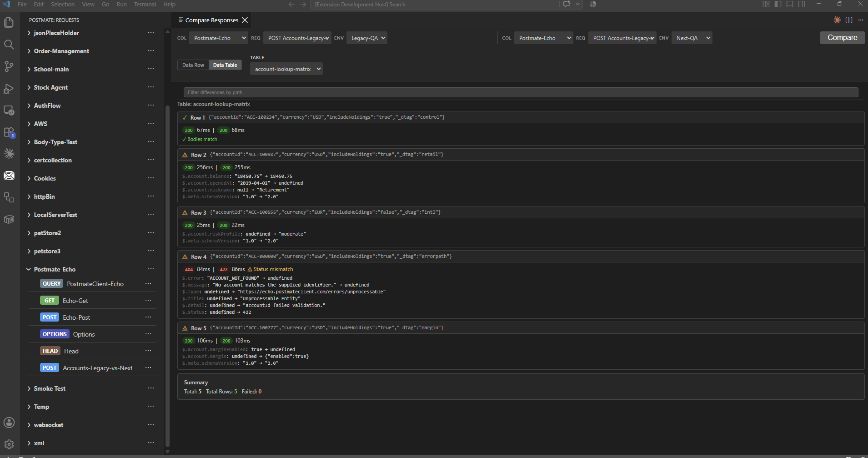Open the Explorer view in activity bar

click(9, 23)
